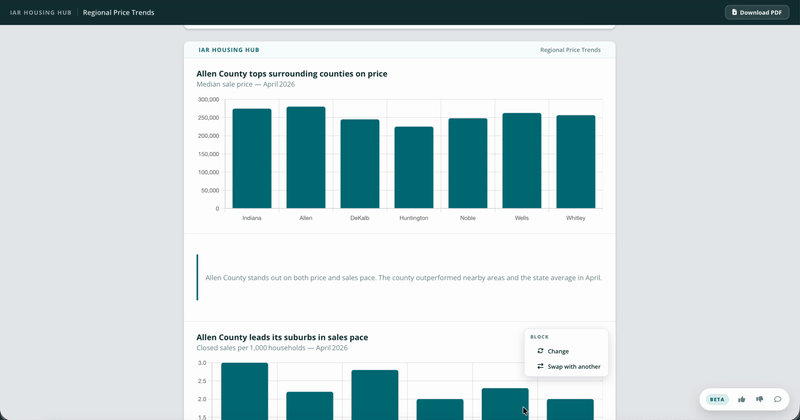The image size is (800, 420).
Task: Click the PDF file icon in Download button
Action: point(734,12)
